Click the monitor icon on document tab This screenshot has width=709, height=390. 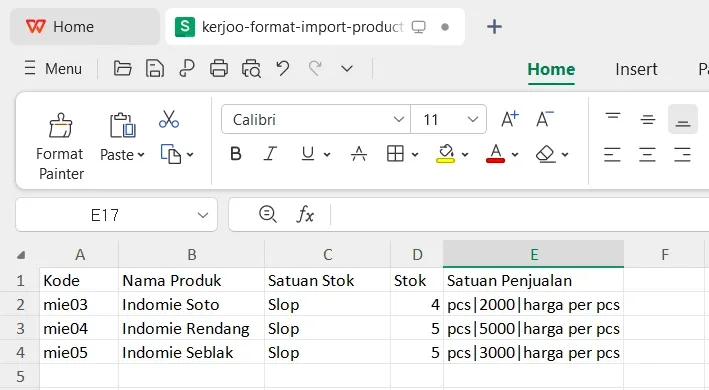tap(419, 27)
